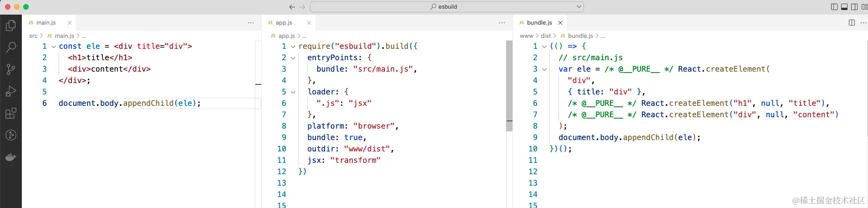Click the esbuild command center search box
The image size is (868, 208).
447,7
